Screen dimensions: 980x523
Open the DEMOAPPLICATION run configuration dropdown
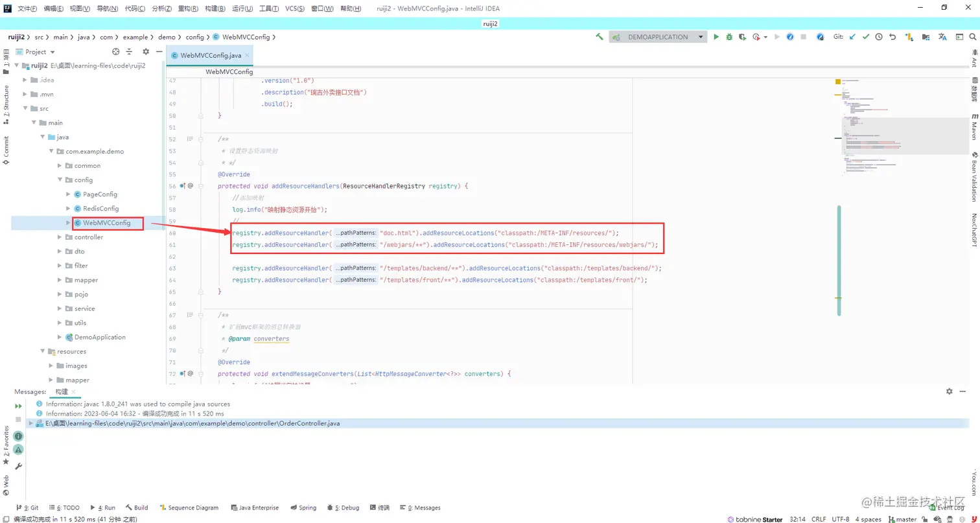[x=658, y=37]
